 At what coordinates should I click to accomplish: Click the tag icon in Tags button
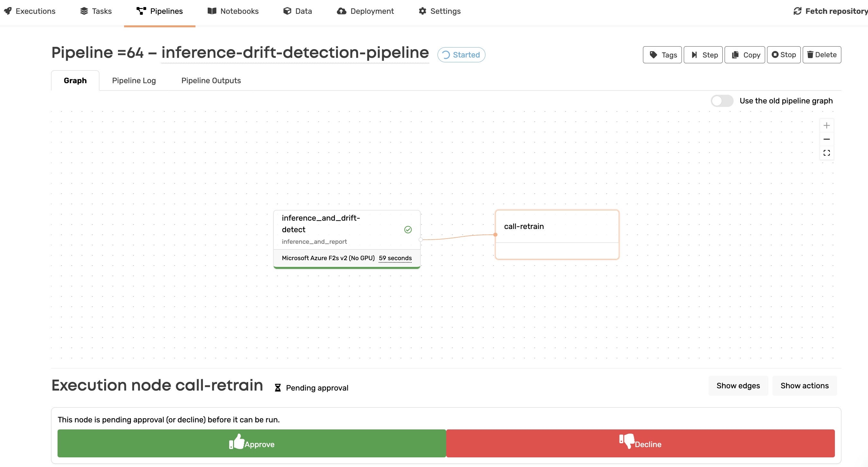tap(653, 55)
